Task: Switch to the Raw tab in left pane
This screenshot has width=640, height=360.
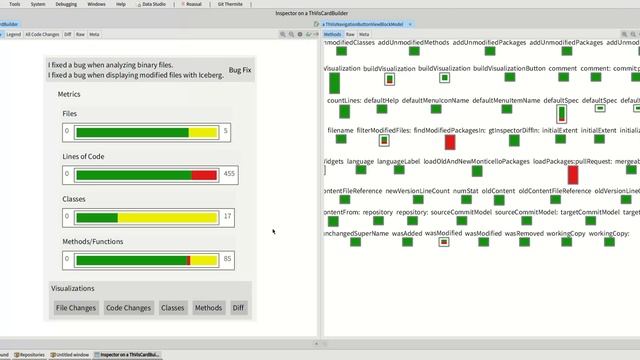Action: click(x=80, y=35)
